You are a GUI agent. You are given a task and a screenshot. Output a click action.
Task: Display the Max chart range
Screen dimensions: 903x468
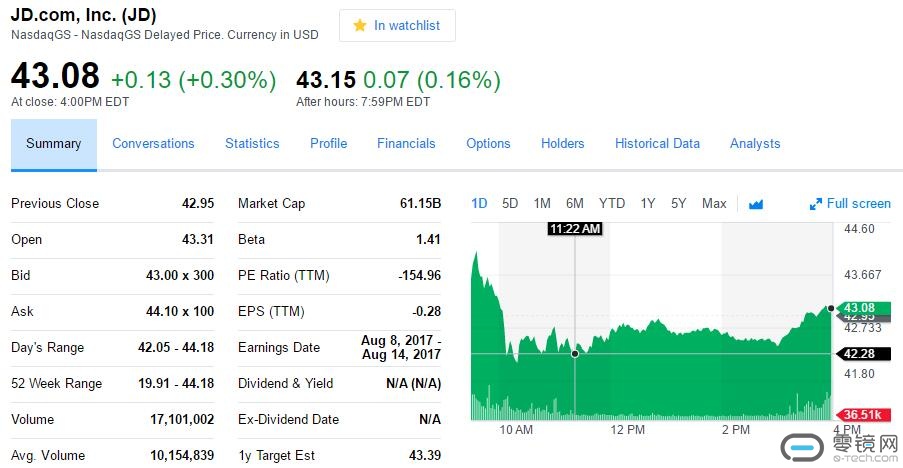[x=714, y=204]
